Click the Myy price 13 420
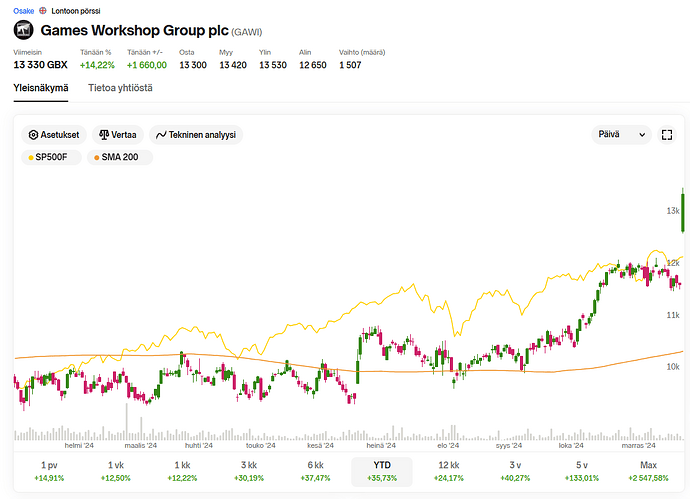690x499 pixels. point(233,65)
